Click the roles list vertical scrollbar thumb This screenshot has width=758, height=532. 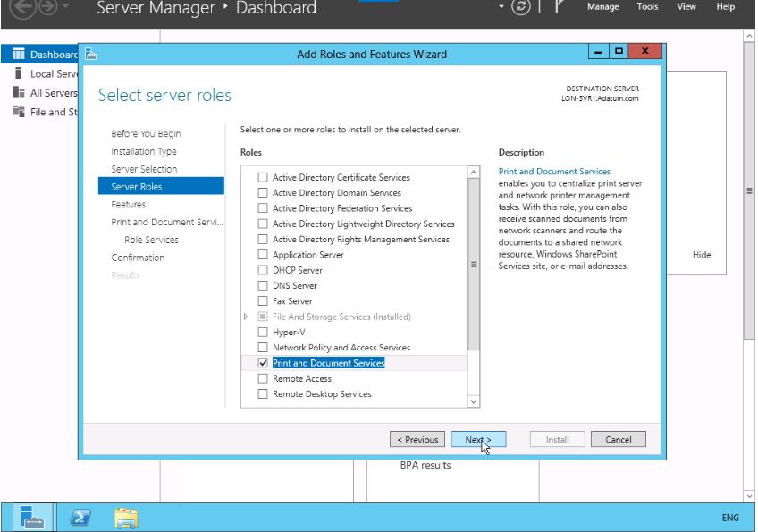coord(474,264)
